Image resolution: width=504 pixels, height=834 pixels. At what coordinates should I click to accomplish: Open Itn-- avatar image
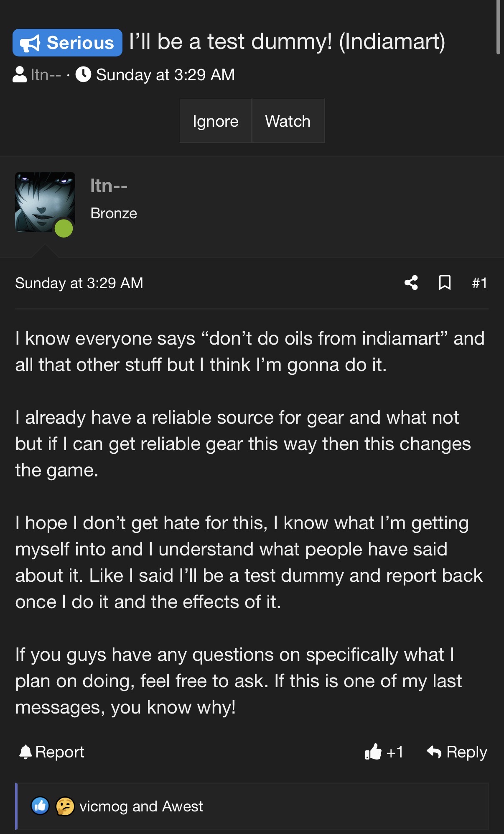(x=45, y=202)
